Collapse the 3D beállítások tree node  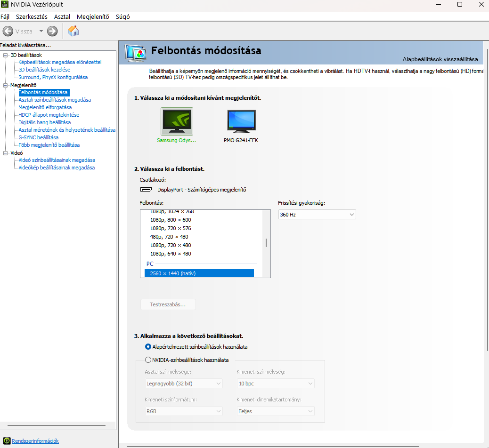[x=5, y=55]
